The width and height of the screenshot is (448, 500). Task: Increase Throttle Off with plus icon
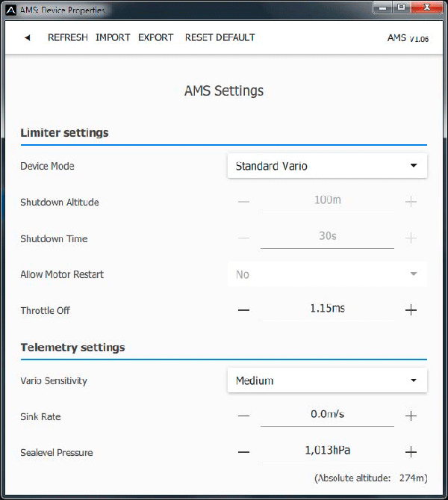point(411,310)
